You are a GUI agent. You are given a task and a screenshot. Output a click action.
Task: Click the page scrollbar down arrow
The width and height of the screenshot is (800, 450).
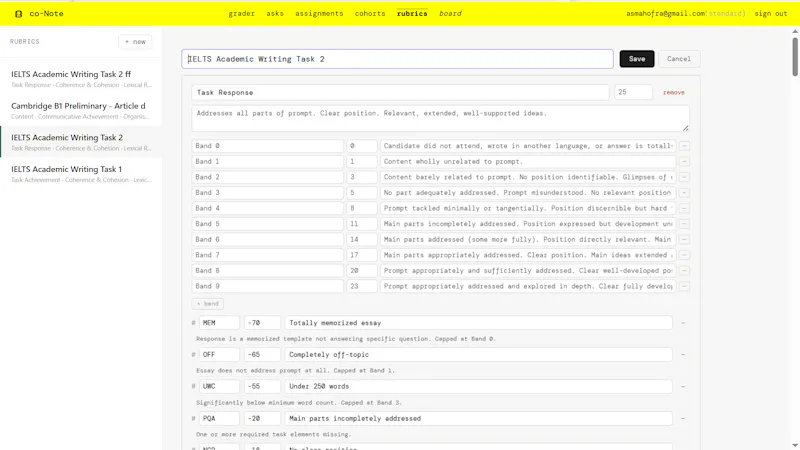pyautogui.click(x=795, y=446)
